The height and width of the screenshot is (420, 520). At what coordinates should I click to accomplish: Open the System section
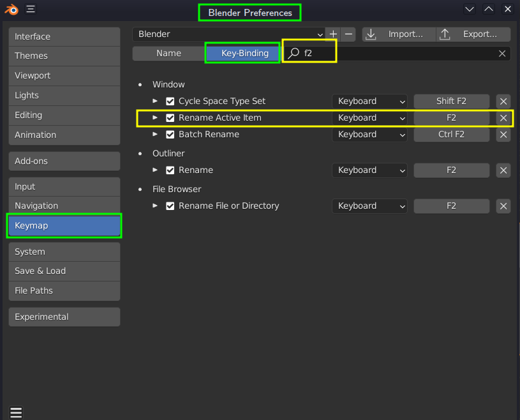pyautogui.click(x=64, y=251)
